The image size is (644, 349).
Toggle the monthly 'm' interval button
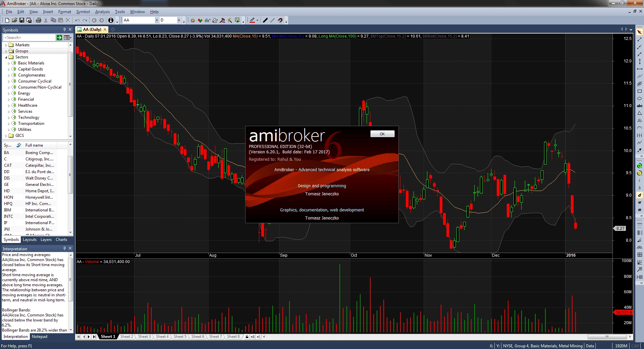click(639, 210)
